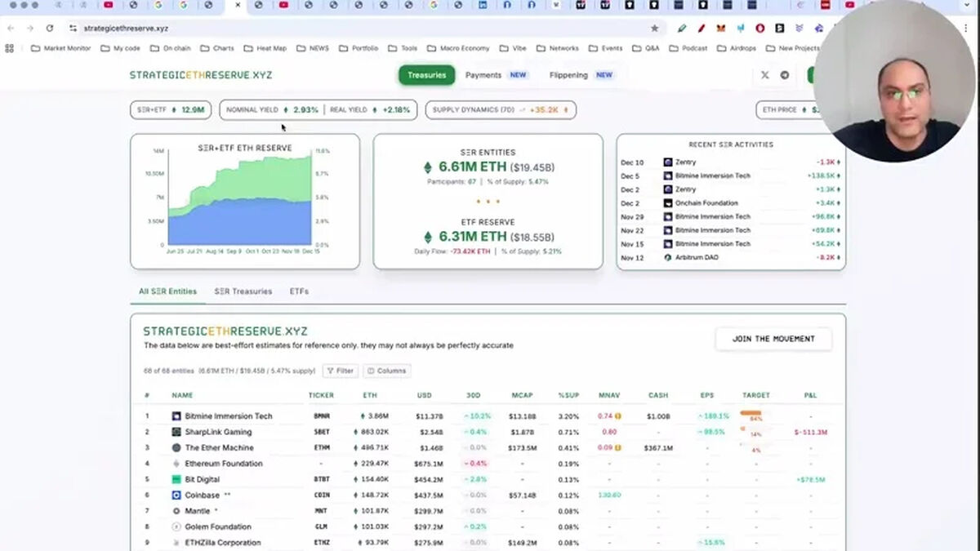Sort by the ETH column header

370,395
